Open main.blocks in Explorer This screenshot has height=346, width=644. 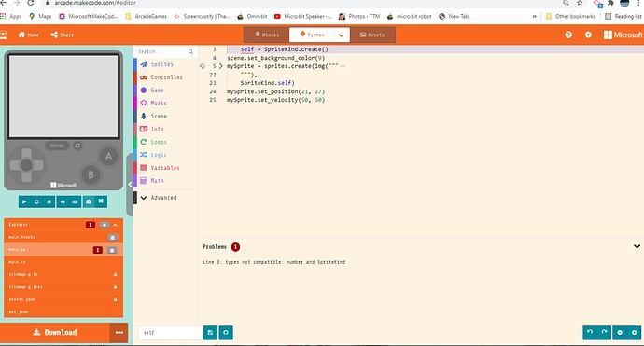click(x=63, y=237)
